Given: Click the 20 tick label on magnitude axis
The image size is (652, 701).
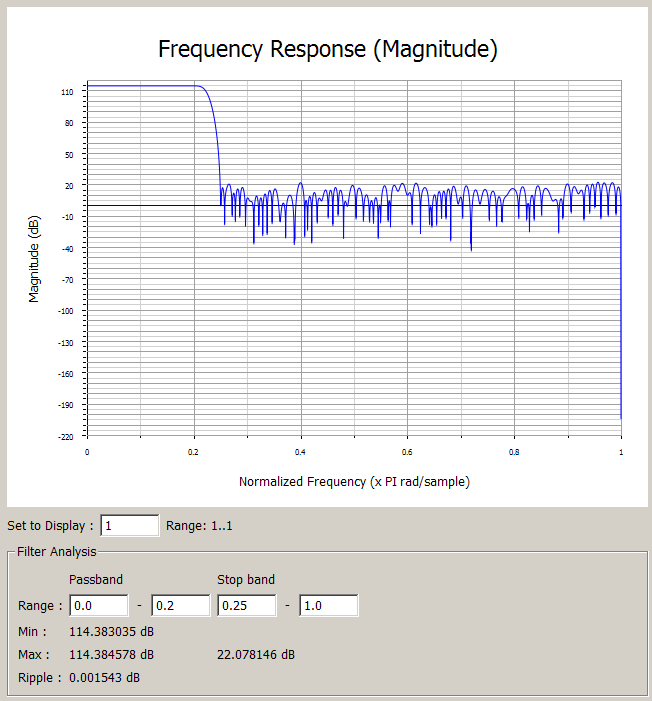Looking at the screenshot, I should (x=69, y=186).
